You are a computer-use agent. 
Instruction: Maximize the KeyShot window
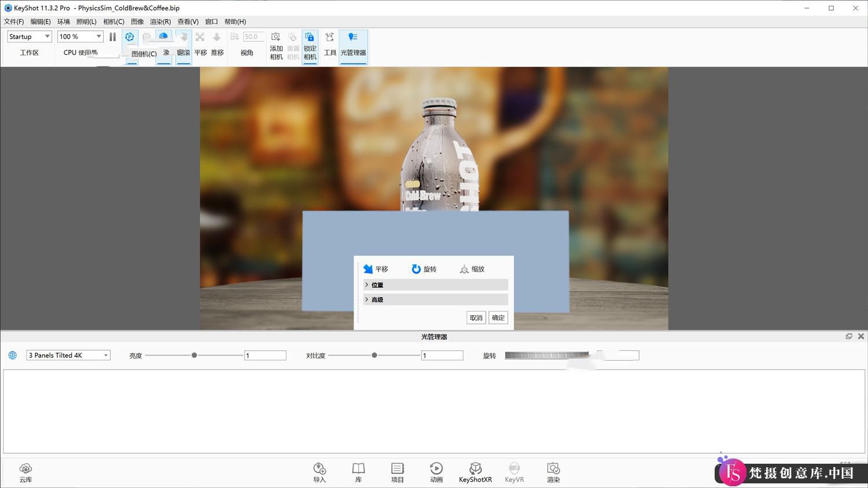point(831,8)
